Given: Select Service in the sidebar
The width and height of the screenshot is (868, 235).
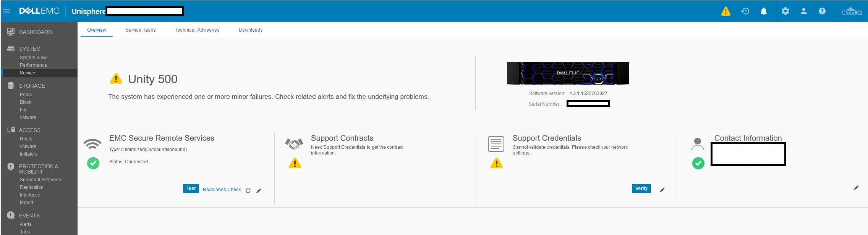Looking at the screenshot, I should (28, 73).
